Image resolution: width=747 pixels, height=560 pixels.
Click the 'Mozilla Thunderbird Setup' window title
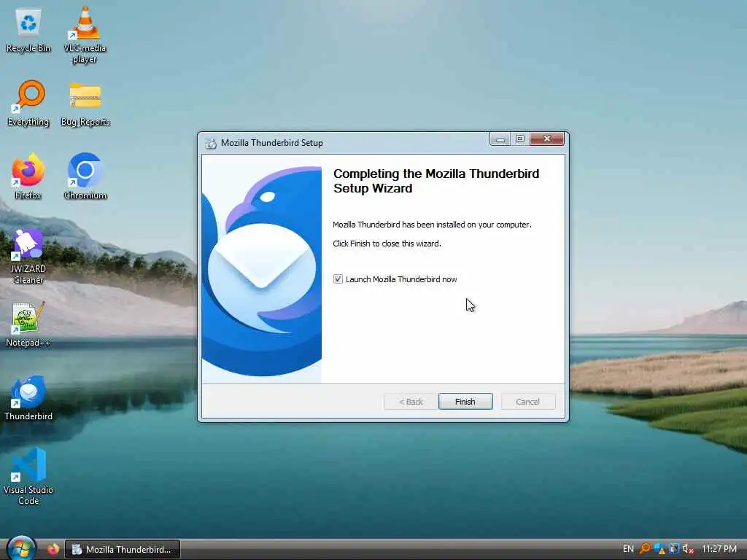[x=272, y=143]
